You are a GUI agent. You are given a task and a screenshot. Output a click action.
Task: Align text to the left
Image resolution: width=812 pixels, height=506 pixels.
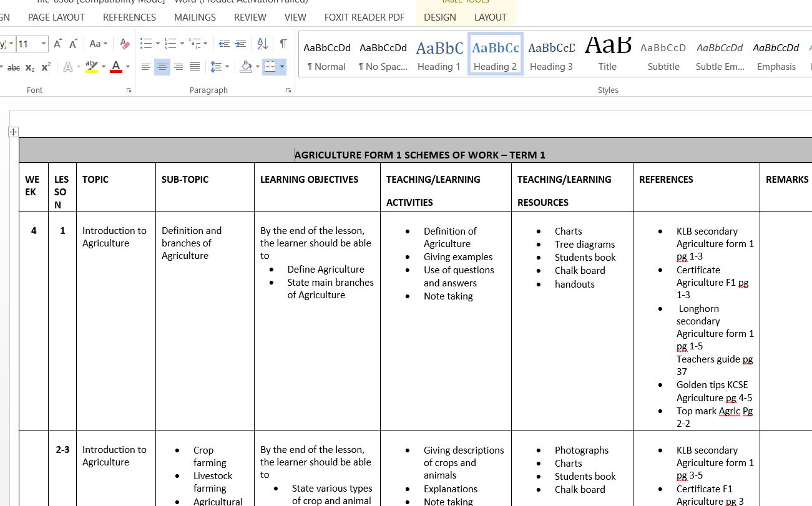click(x=146, y=67)
